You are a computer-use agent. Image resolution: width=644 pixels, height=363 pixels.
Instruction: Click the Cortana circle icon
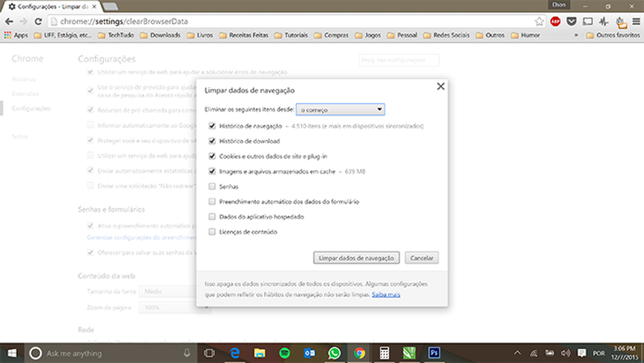click(35, 353)
